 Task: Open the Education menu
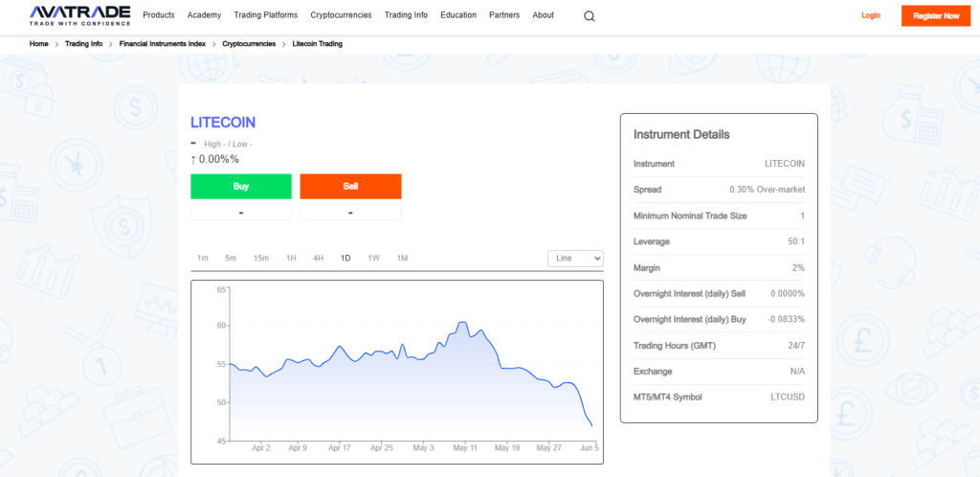click(458, 15)
